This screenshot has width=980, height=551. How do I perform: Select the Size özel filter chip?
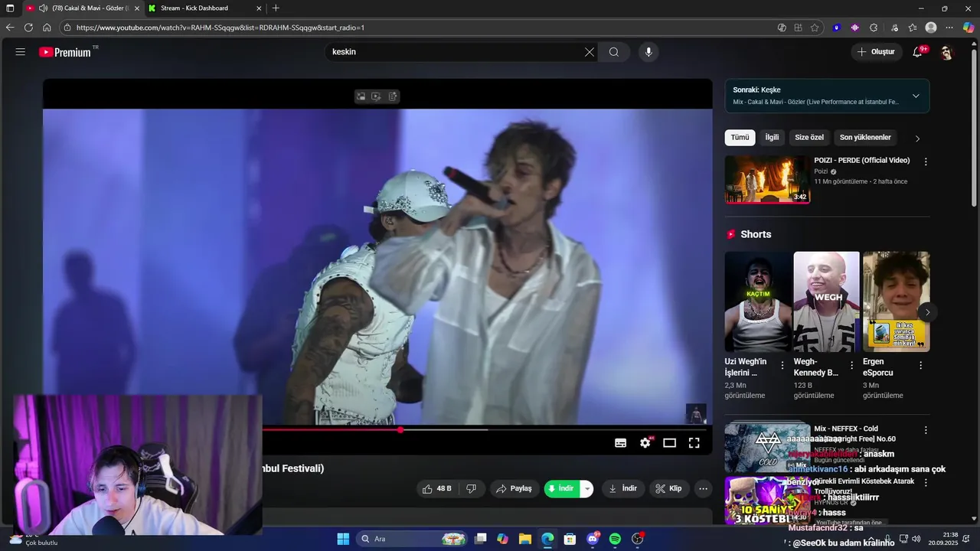click(x=809, y=138)
